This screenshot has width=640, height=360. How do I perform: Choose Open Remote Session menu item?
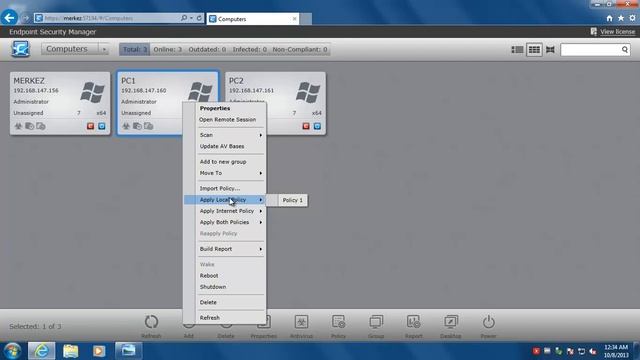227,120
